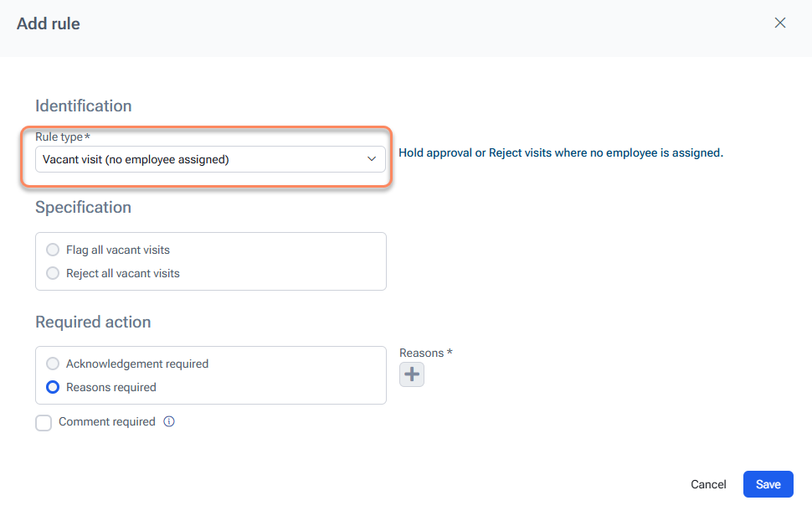Image resolution: width=812 pixels, height=516 pixels.
Task: Click the Reasons field label
Action: point(423,353)
